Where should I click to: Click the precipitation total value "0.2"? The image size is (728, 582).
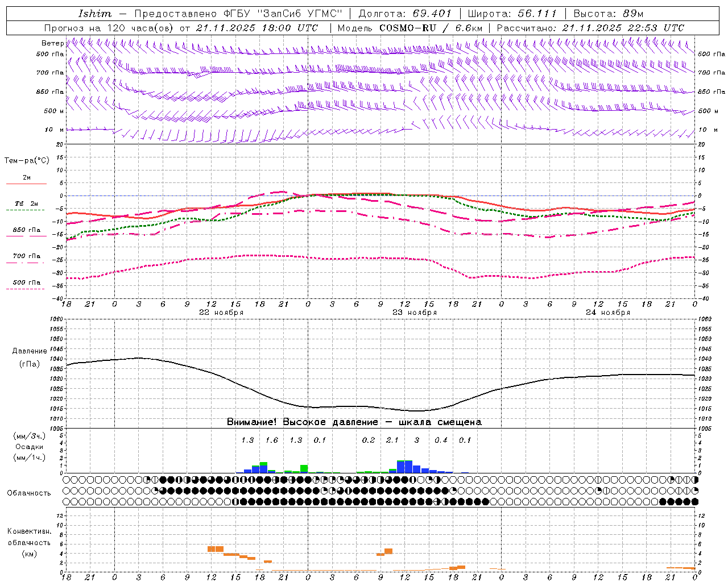pos(369,440)
